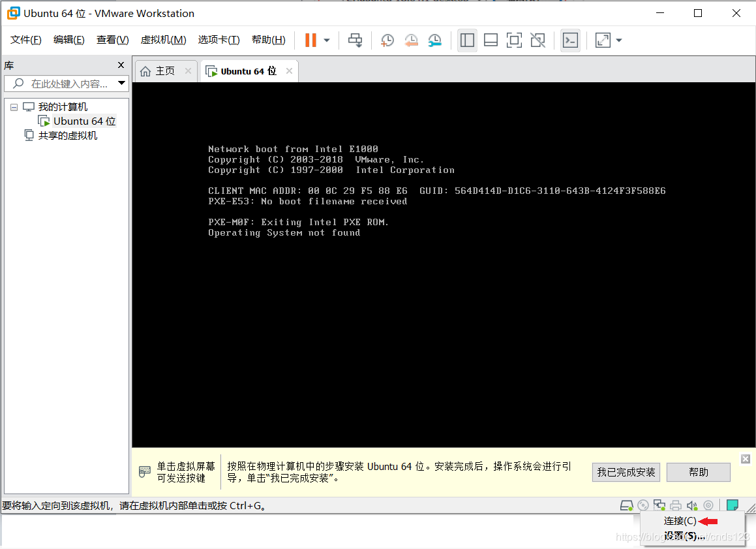Viewport: 756px width, 549px height.
Task: Dismiss the yellow installation hint bar
Action: tap(746, 459)
